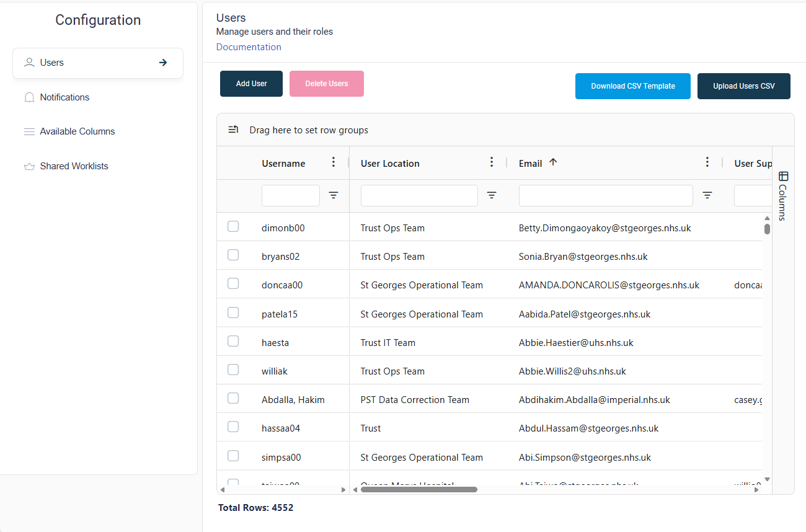The width and height of the screenshot is (806, 532).
Task: Tick the checkbox for dimonb00
Action: coord(233,227)
